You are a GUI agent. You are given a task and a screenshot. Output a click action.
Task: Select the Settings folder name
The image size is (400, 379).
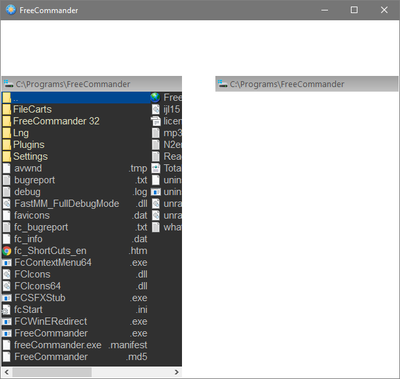pos(30,156)
